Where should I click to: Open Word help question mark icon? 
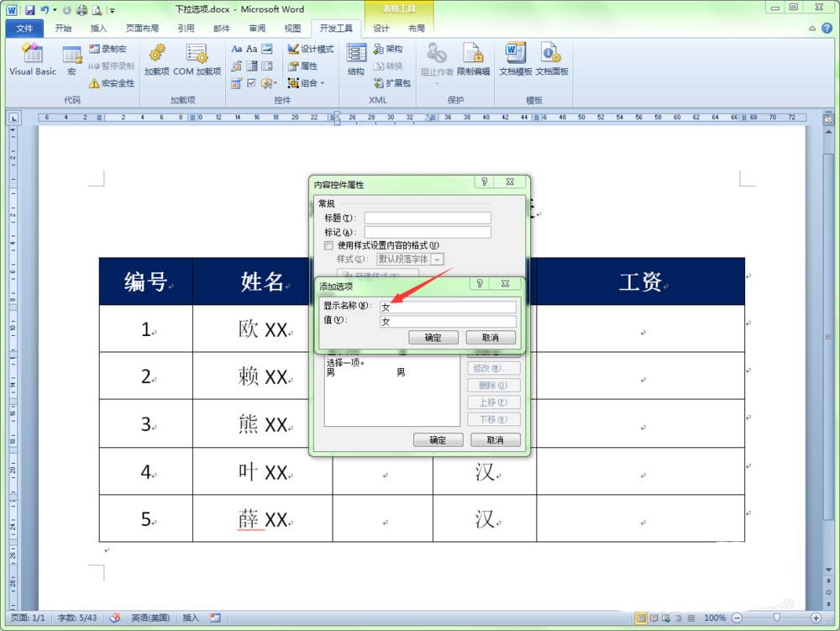click(x=827, y=29)
